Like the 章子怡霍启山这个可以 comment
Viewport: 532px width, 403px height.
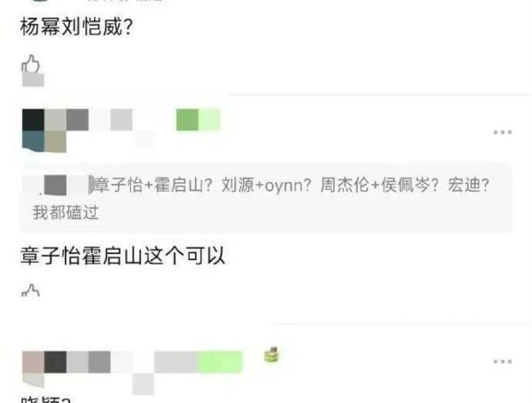(x=30, y=290)
